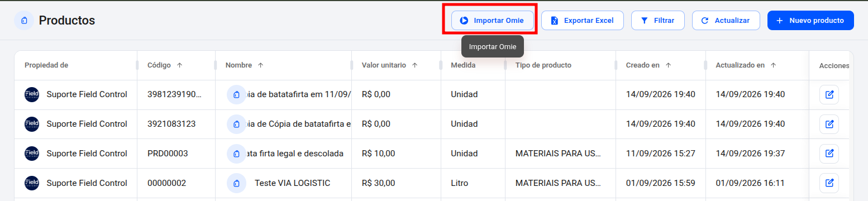This screenshot has width=868, height=201.
Task: Sort by Valor unitario column arrow
Action: [x=414, y=65]
